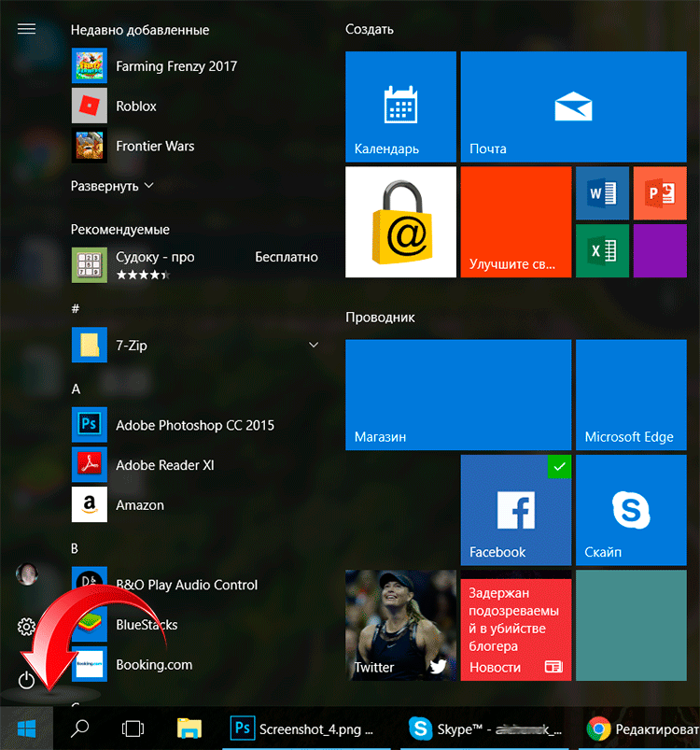The height and width of the screenshot is (750, 700).
Task: Open the Mail (Почта) tile
Action: 573,106
